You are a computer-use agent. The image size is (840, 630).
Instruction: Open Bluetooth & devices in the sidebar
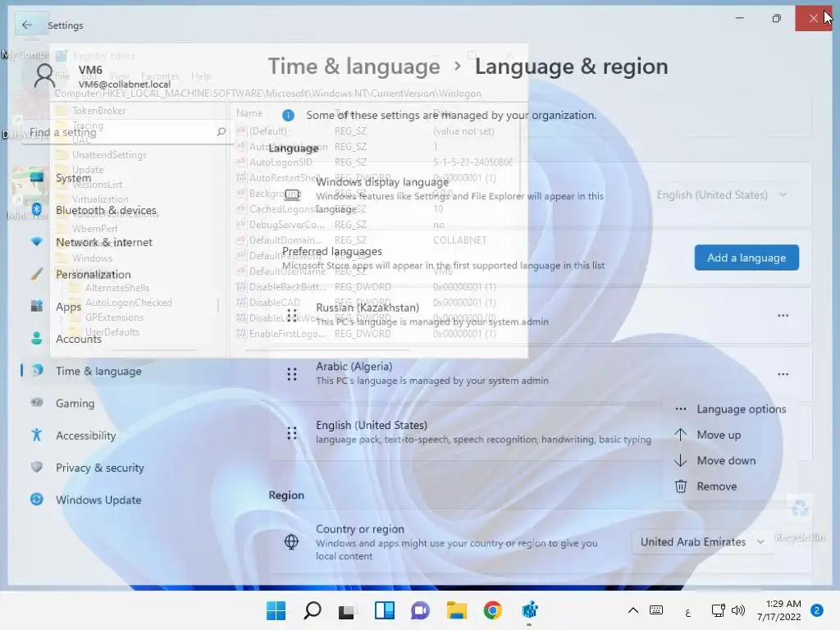pos(106,210)
